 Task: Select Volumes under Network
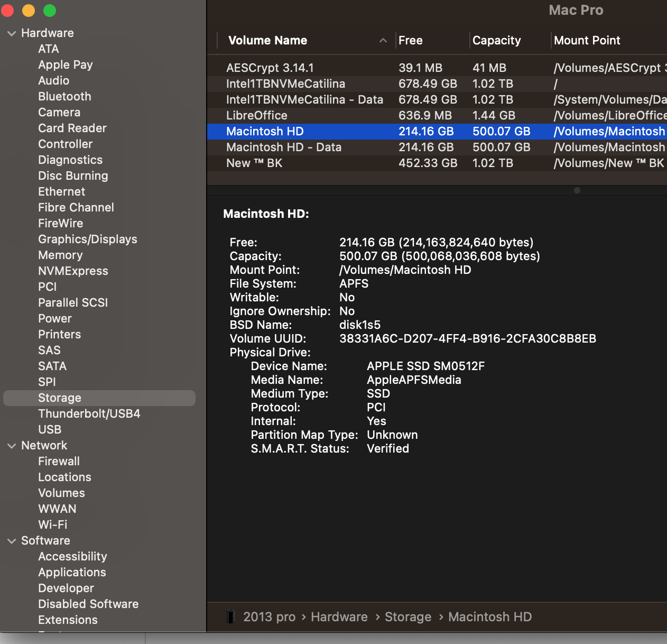pyautogui.click(x=61, y=493)
